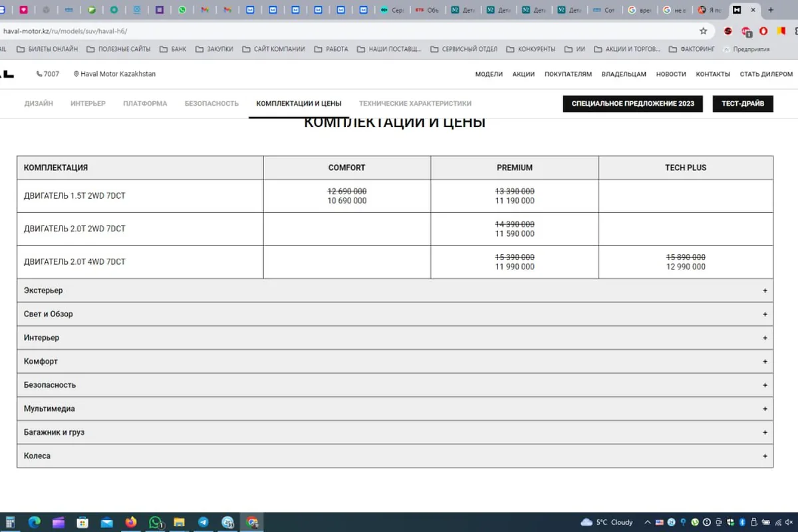Image resolution: width=798 pixels, height=532 pixels.
Task: Open the ПОКУПАТЕЛЯМ menu
Action: [x=568, y=74]
